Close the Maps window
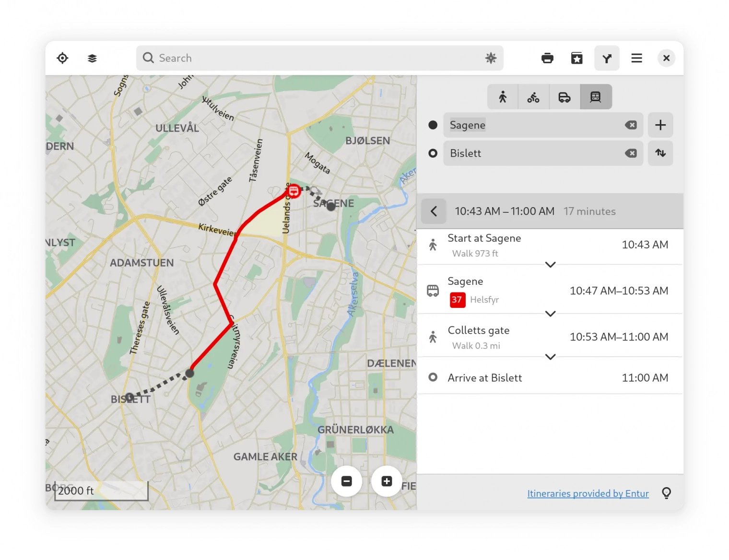The width and height of the screenshot is (729, 560). (666, 58)
